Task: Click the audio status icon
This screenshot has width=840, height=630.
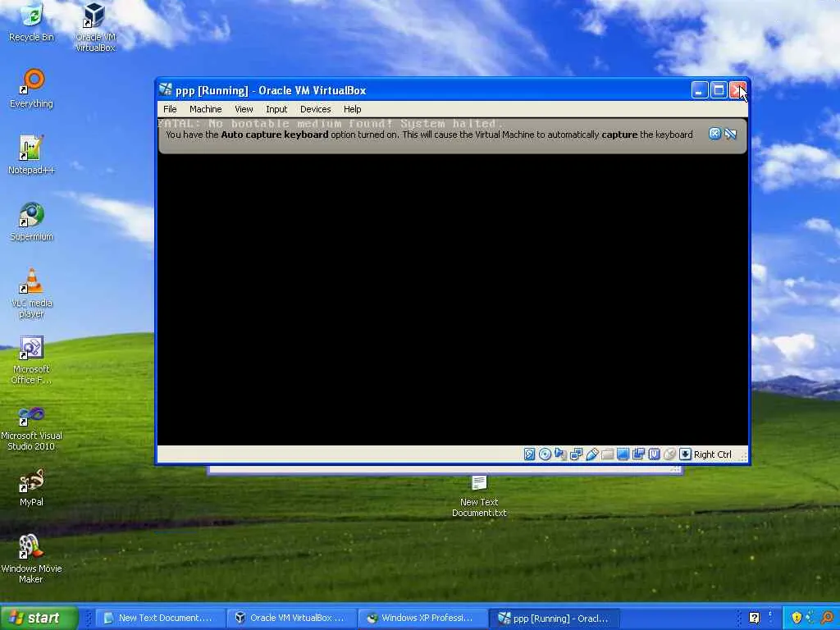Action: [560, 454]
